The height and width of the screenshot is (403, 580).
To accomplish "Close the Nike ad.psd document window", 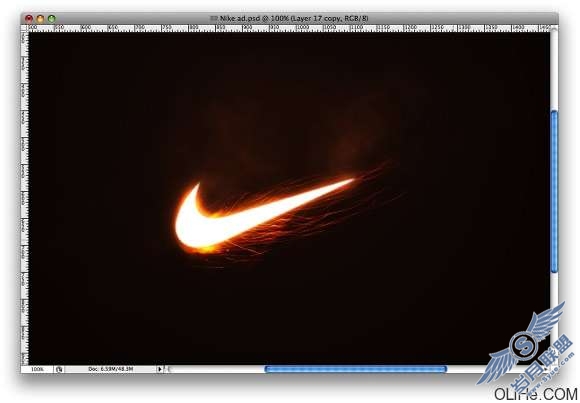I will click(29, 18).
